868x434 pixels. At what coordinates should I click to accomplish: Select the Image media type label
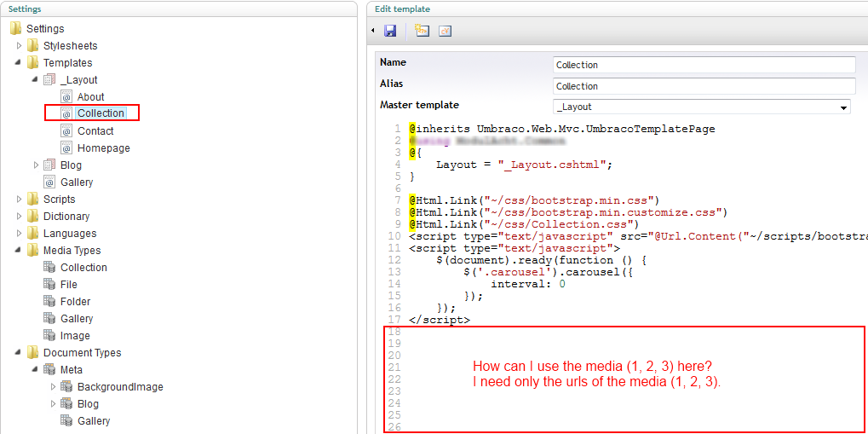[x=75, y=336]
